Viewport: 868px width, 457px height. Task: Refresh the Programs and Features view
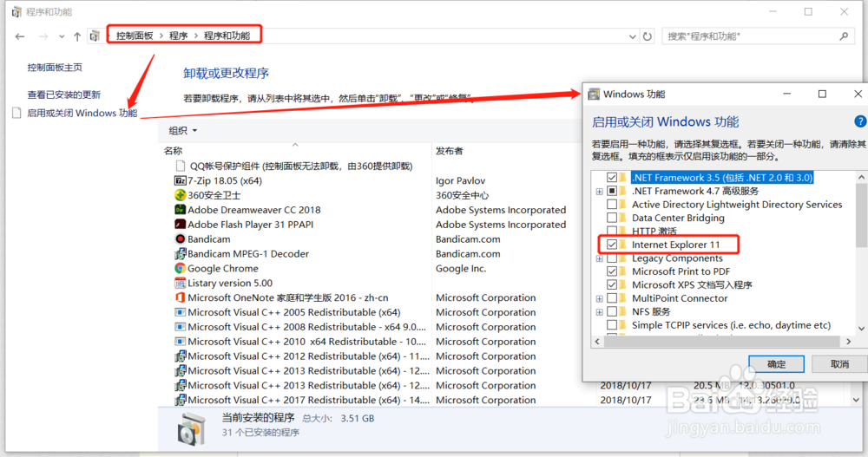pyautogui.click(x=648, y=36)
